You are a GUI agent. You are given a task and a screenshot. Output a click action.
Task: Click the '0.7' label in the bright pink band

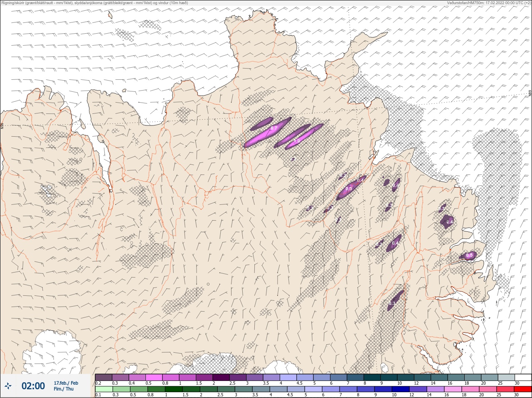point(273,128)
